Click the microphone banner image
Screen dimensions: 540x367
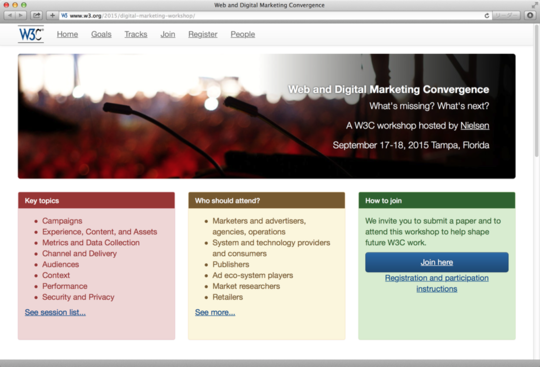(x=267, y=116)
